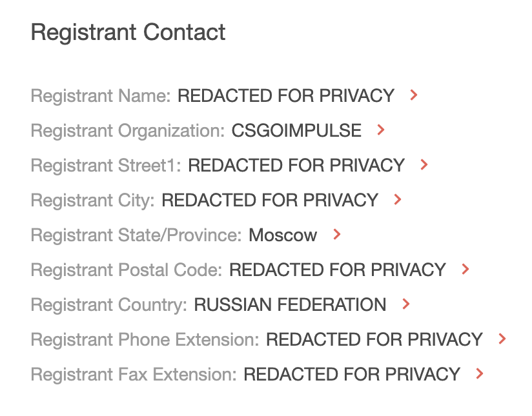Click the RUSSIAN FEDERATION country value
The height and width of the screenshot is (416, 532).
pyautogui.click(x=290, y=305)
